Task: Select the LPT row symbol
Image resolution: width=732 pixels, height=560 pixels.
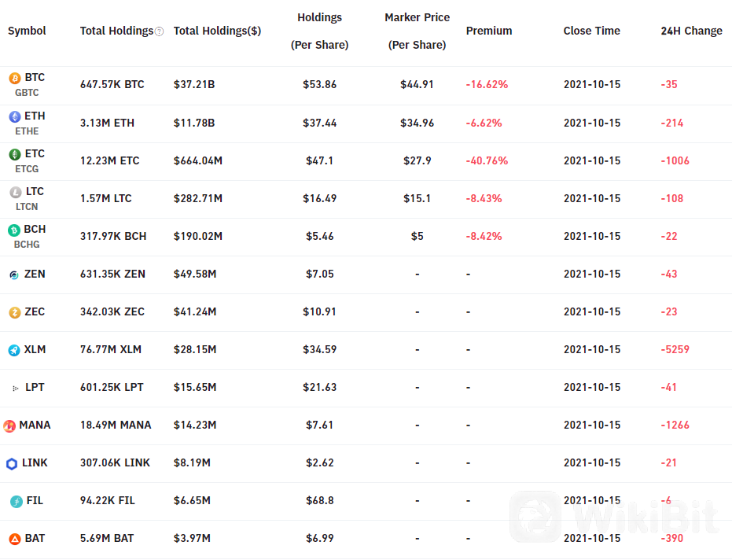Action: (x=35, y=387)
